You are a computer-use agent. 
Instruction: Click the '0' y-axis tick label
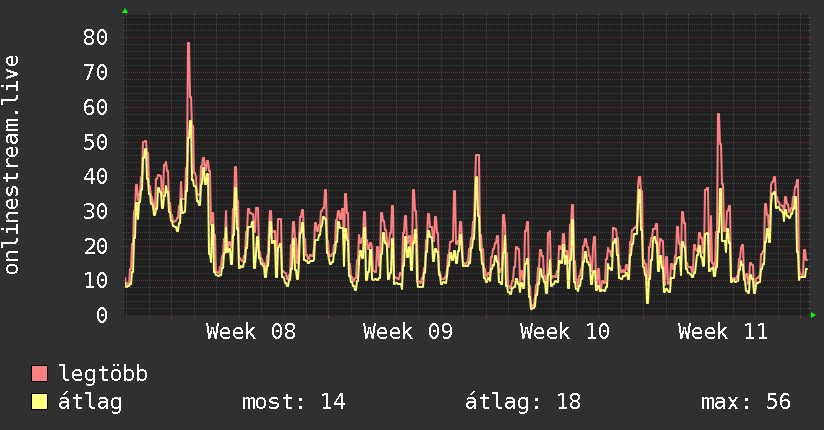pyautogui.click(x=102, y=315)
